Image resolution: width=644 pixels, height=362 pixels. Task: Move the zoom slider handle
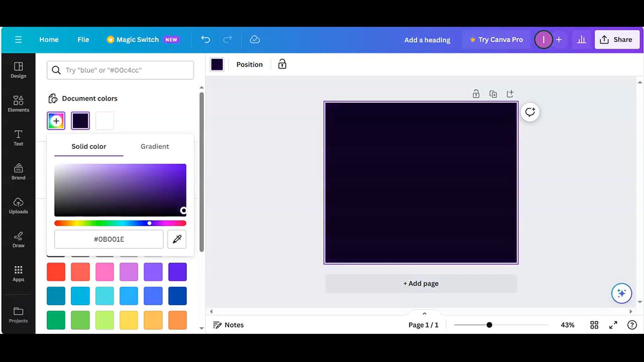point(489,325)
